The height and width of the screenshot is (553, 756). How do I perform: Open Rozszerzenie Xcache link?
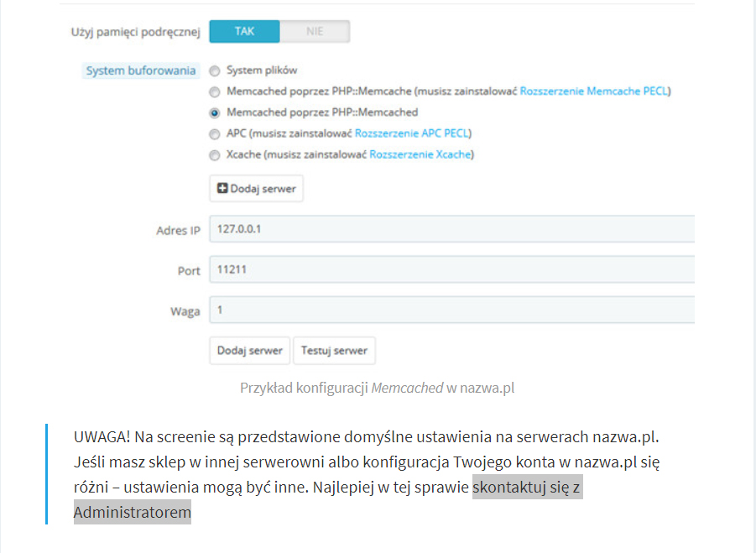coord(420,154)
